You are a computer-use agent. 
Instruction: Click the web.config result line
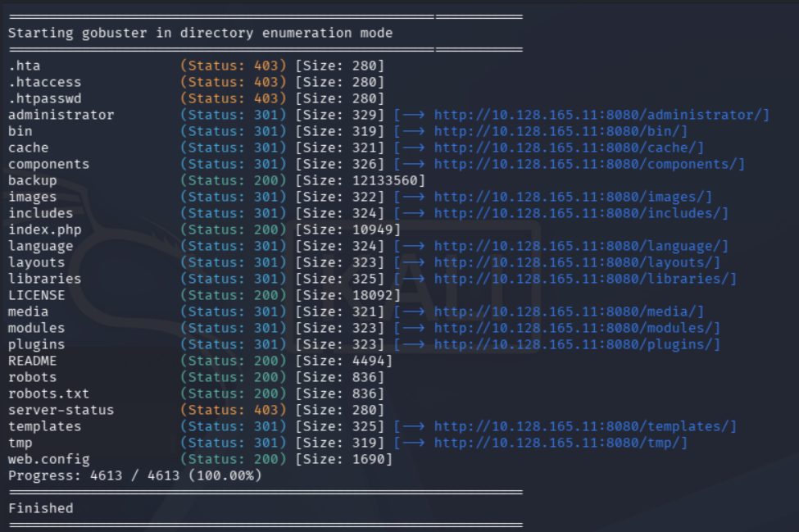(200, 459)
